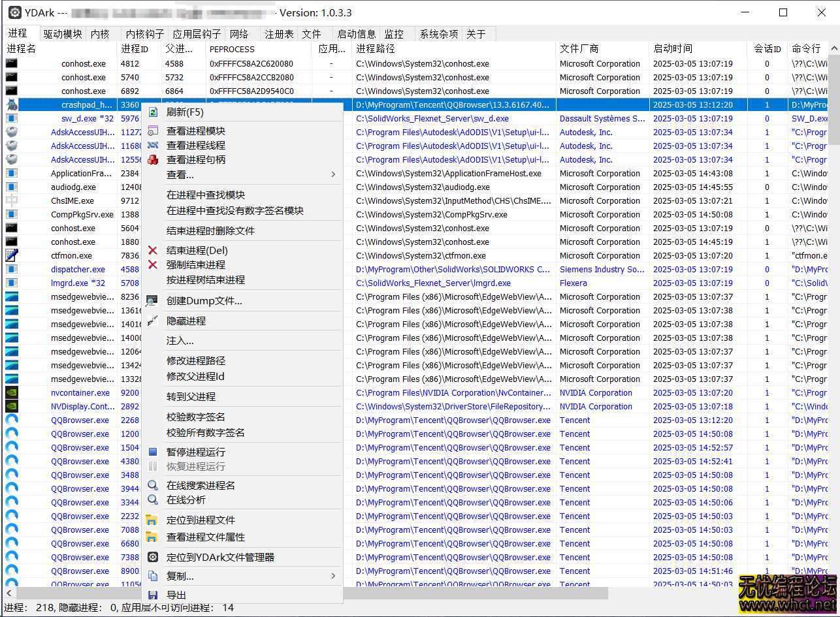The width and height of the screenshot is (840, 617).
Task: Click the YDArk gear icon for 定位到YDArk文件管理器
Action: [153, 557]
